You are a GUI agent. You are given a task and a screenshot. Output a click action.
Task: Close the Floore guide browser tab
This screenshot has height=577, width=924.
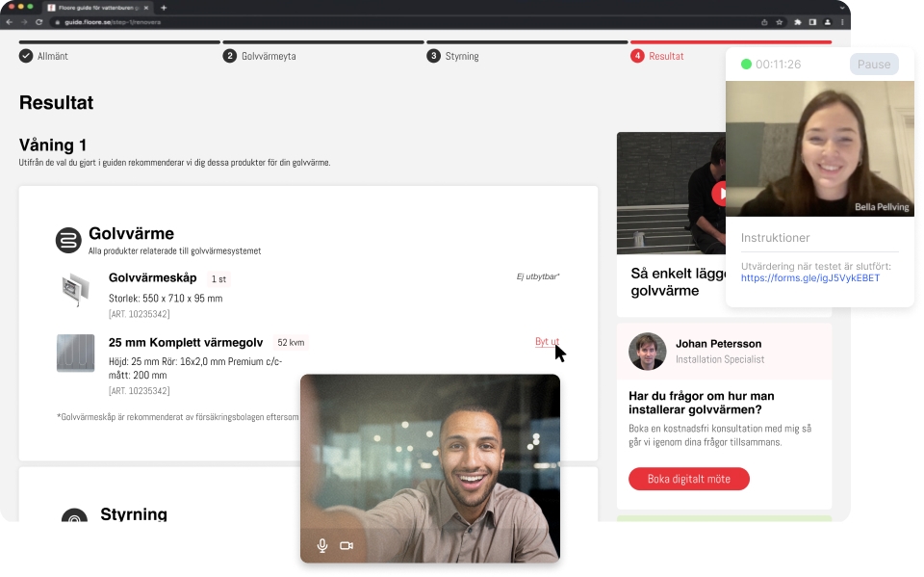(146, 8)
